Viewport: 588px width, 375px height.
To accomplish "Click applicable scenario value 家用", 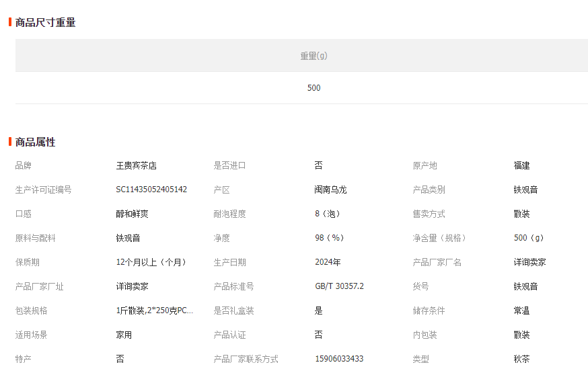I will [124, 335].
